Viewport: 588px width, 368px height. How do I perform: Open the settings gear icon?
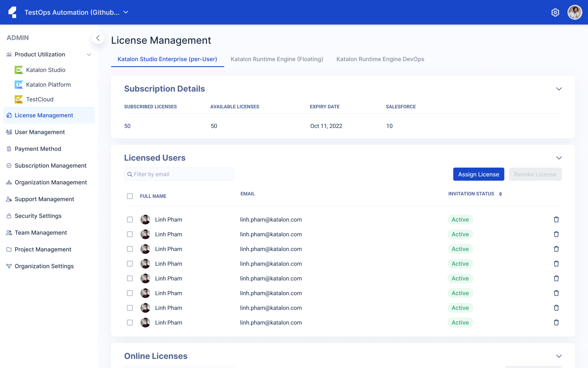click(x=555, y=12)
